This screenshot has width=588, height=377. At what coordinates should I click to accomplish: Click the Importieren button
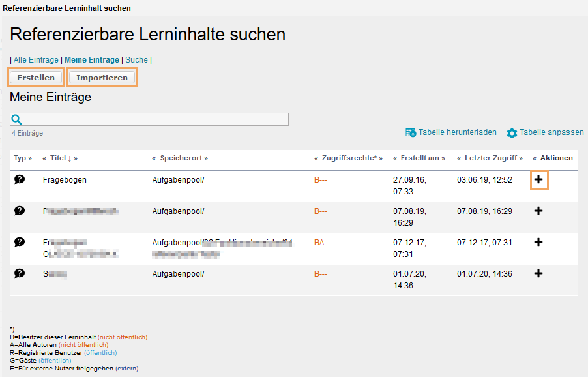coord(102,77)
